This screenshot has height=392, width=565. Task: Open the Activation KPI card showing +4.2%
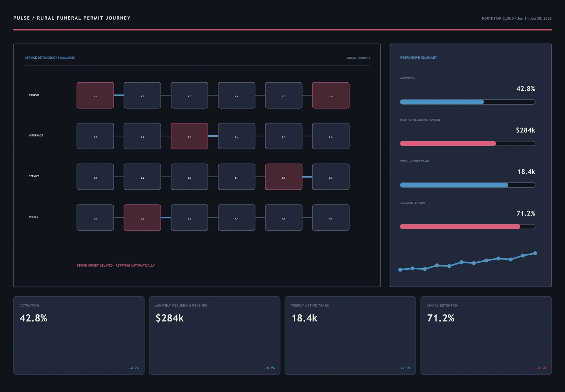tap(79, 336)
